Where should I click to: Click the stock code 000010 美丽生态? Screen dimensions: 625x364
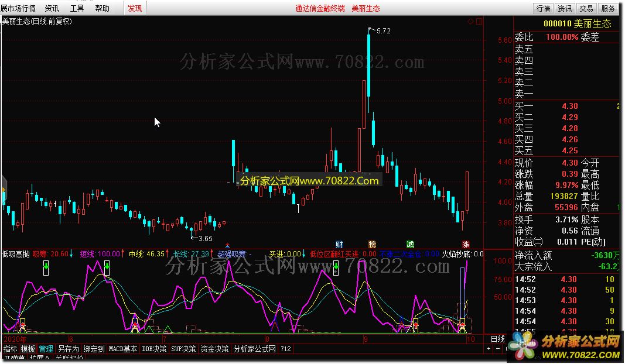tap(577, 23)
